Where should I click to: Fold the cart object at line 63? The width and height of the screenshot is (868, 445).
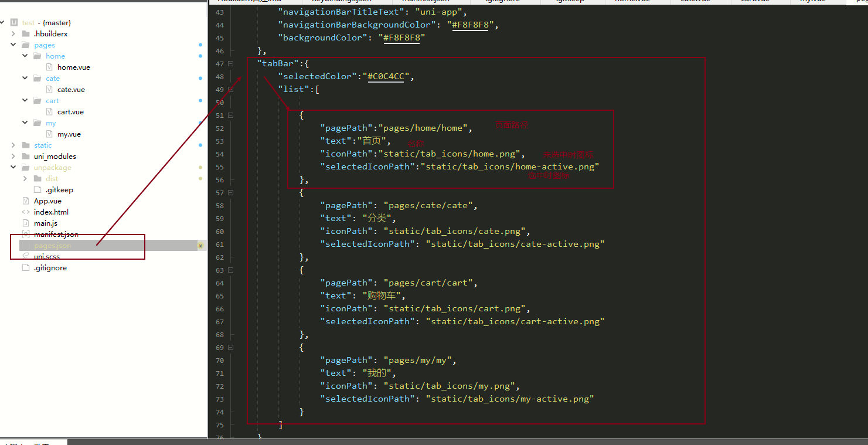pos(231,270)
